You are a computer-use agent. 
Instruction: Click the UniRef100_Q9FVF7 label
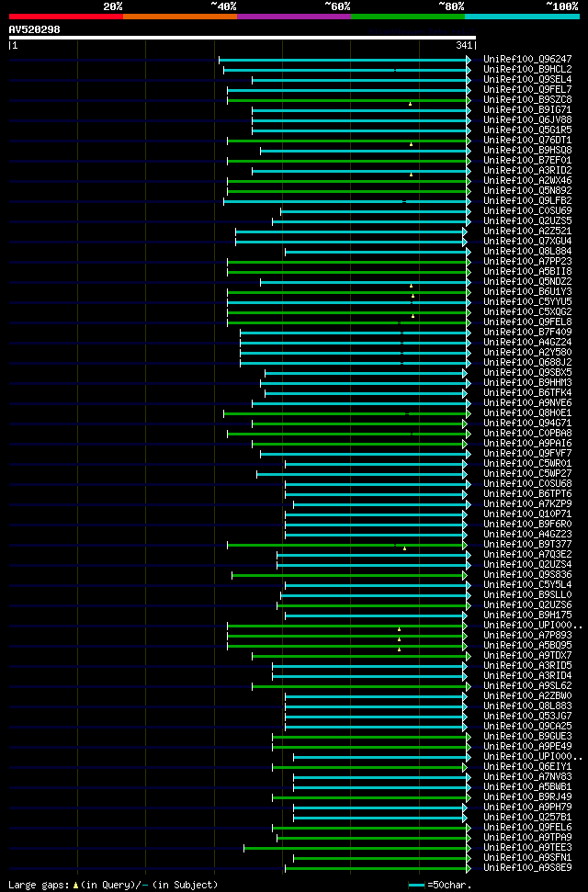coord(527,454)
